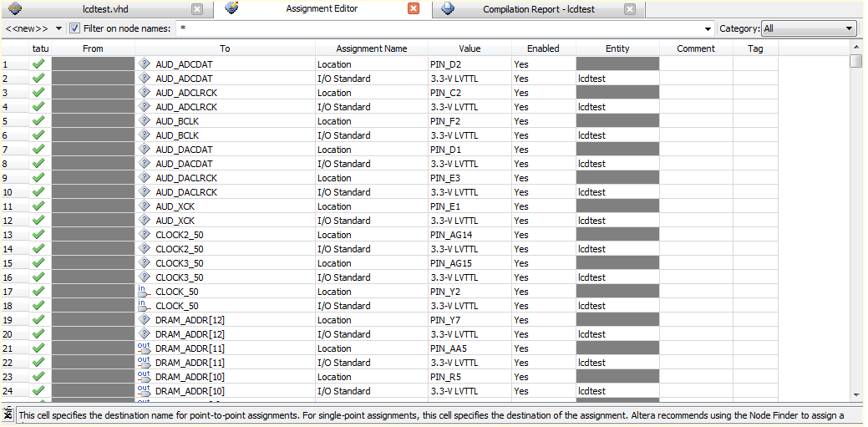Click the node icon in row 9 AUD_DACLRCK
This screenshot has height=427, width=868.
pos(144,177)
